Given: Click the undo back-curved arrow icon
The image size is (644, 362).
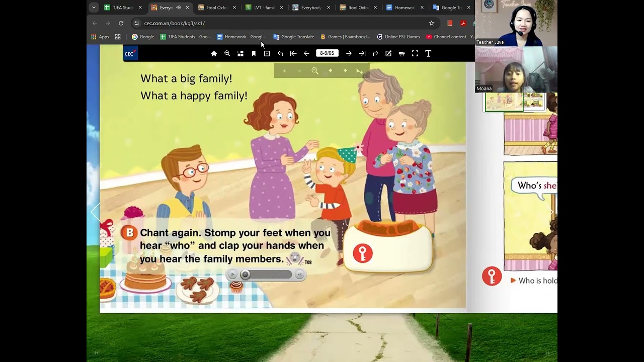Looking at the screenshot, I should click(280, 53).
